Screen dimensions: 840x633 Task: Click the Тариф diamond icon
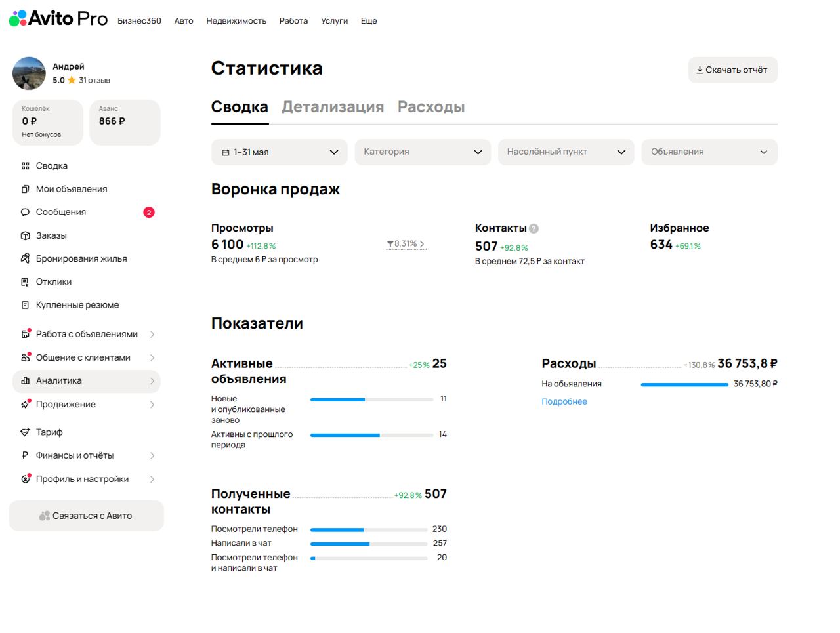coord(25,432)
